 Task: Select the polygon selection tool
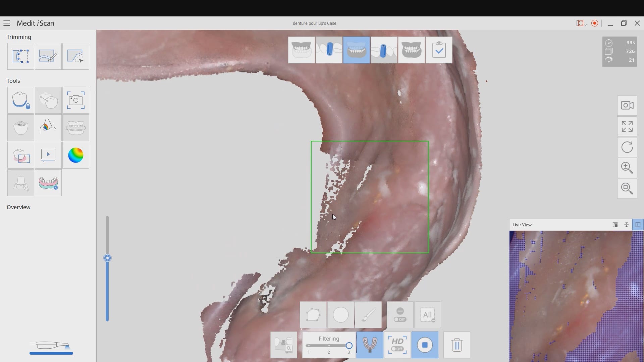pyautogui.click(x=313, y=315)
